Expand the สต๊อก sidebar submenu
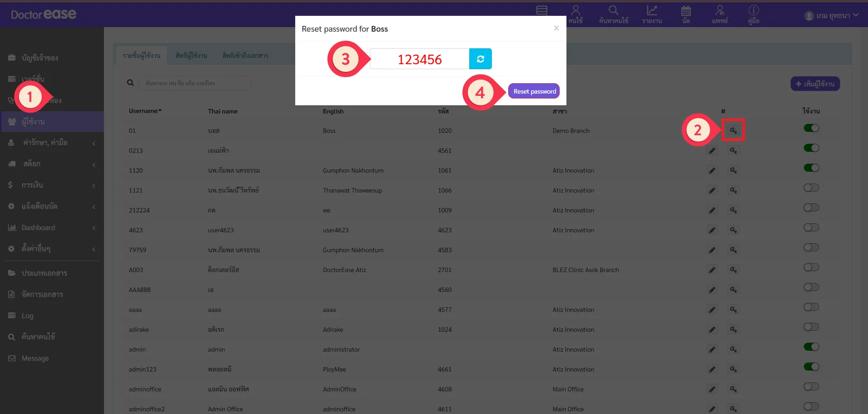 click(x=52, y=164)
